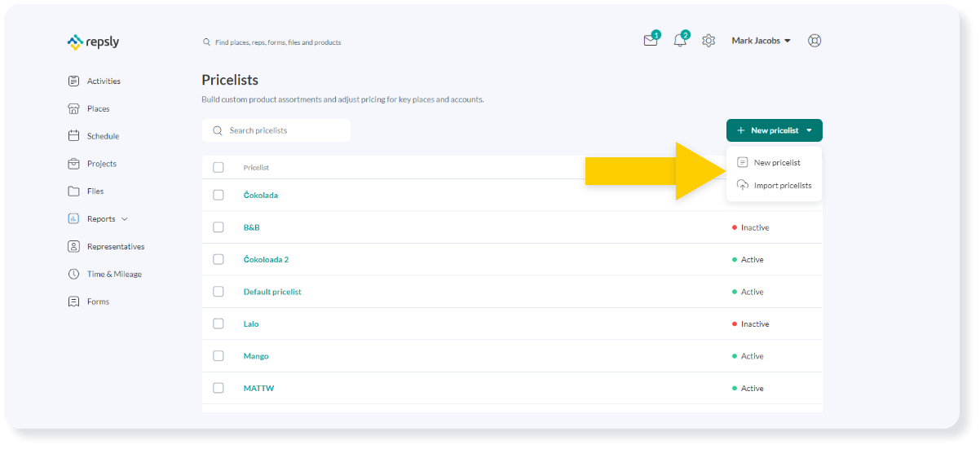
Task: Go to Places in sidebar
Action: (x=98, y=108)
